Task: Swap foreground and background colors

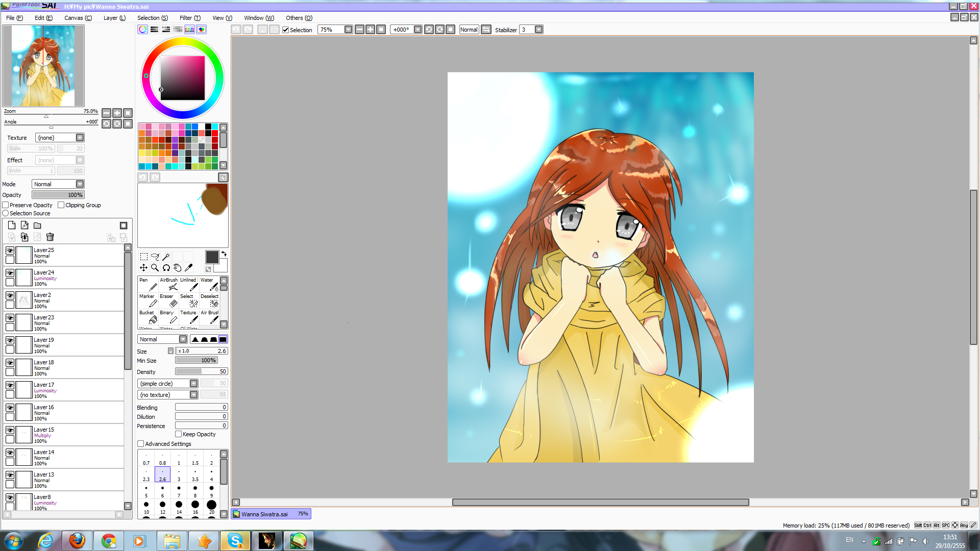Action: point(224,254)
